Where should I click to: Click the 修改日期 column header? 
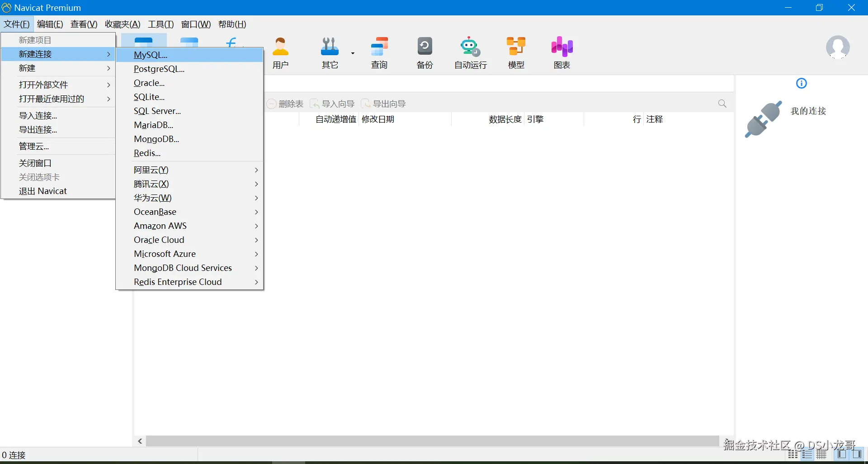click(405, 119)
